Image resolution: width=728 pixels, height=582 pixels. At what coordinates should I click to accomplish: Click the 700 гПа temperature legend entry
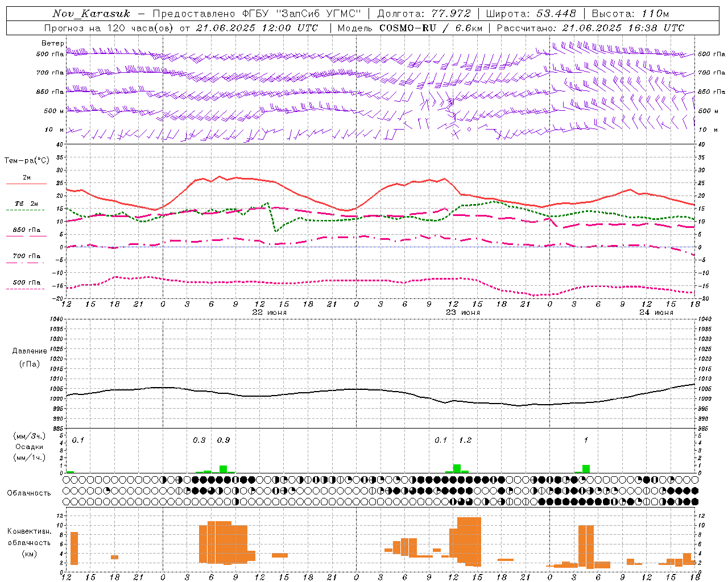tap(26, 258)
